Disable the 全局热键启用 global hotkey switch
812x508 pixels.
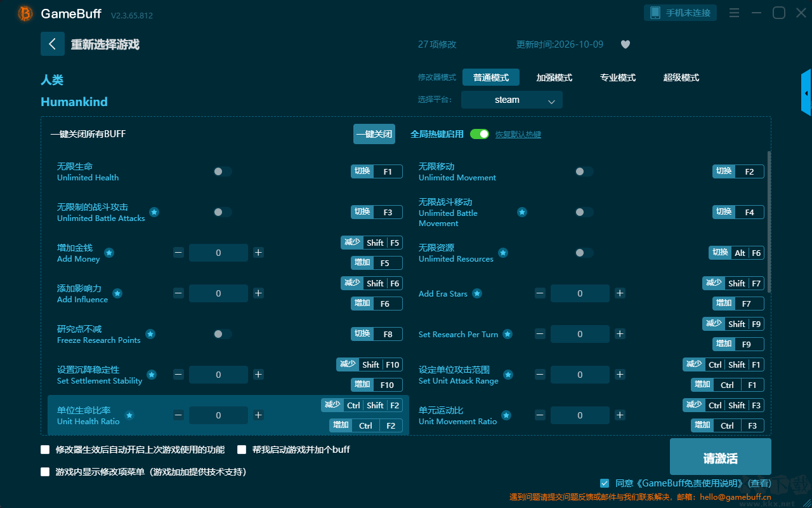pyautogui.click(x=480, y=134)
